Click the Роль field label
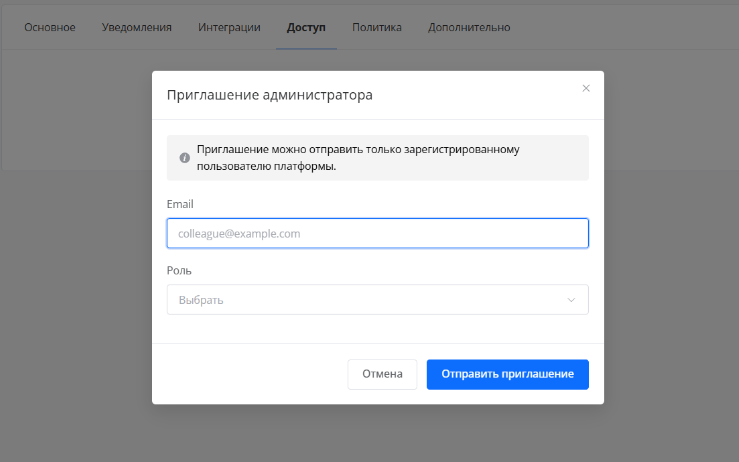Viewport: 739px width, 462px height. (179, 270)
